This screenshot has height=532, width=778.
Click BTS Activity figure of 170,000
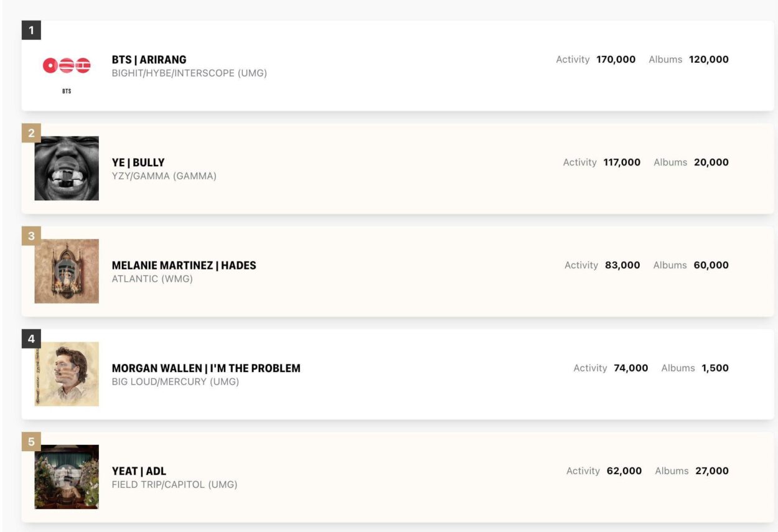pos(615,59)
